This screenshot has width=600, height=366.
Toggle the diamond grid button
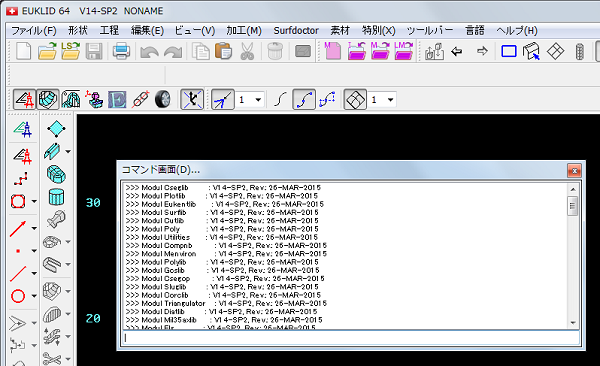tap(355, 100)
